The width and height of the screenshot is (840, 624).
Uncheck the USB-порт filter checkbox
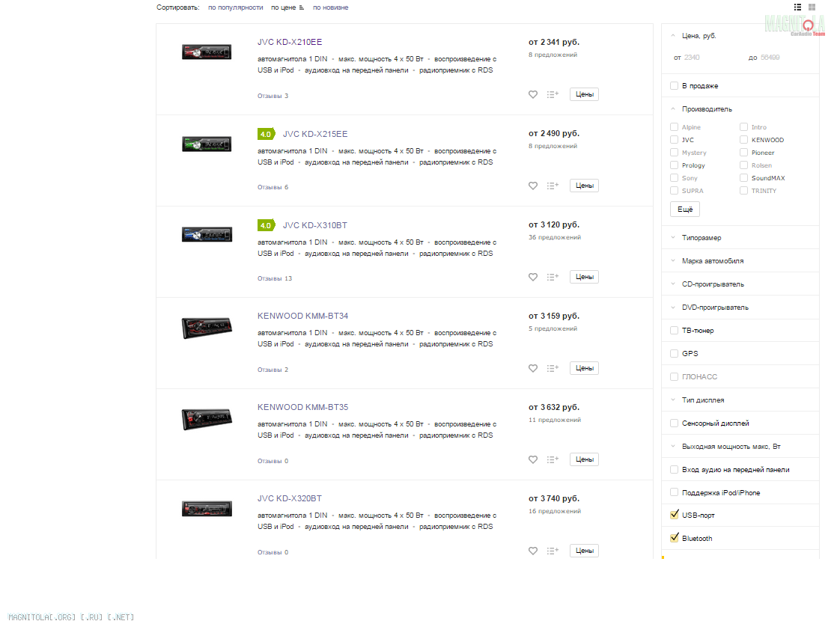[x=675, y=515]
